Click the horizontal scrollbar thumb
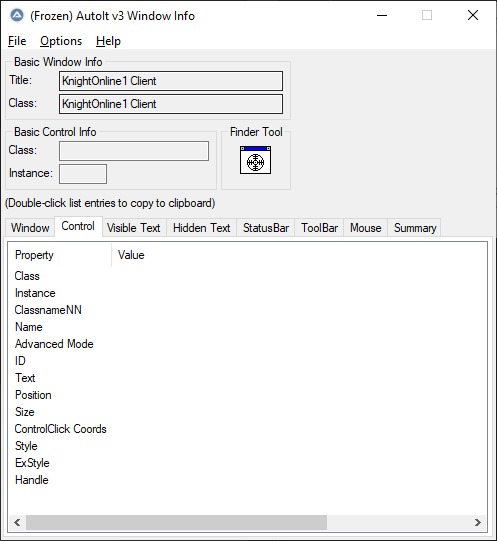The width and height of the screenshot is (497, 541). pos(176,523)
